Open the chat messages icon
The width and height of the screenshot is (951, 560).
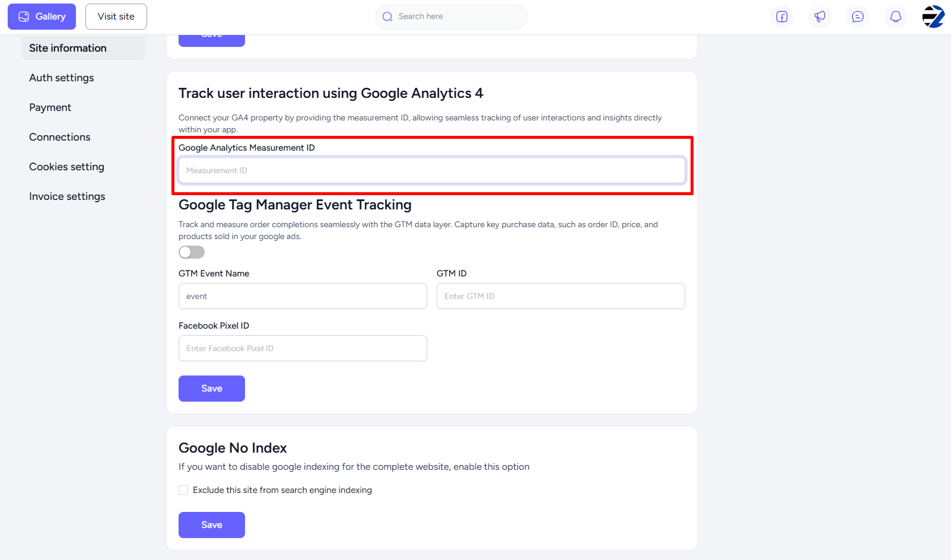858,17
